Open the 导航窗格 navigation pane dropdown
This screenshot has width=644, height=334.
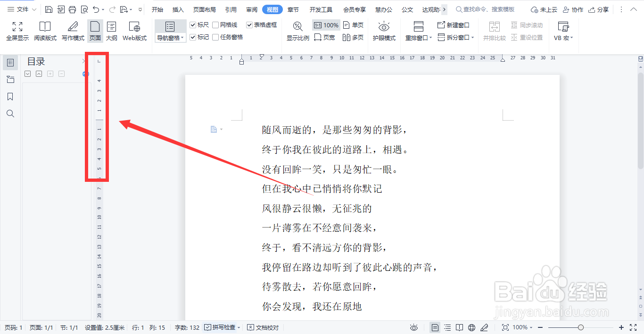pos(170,38)
